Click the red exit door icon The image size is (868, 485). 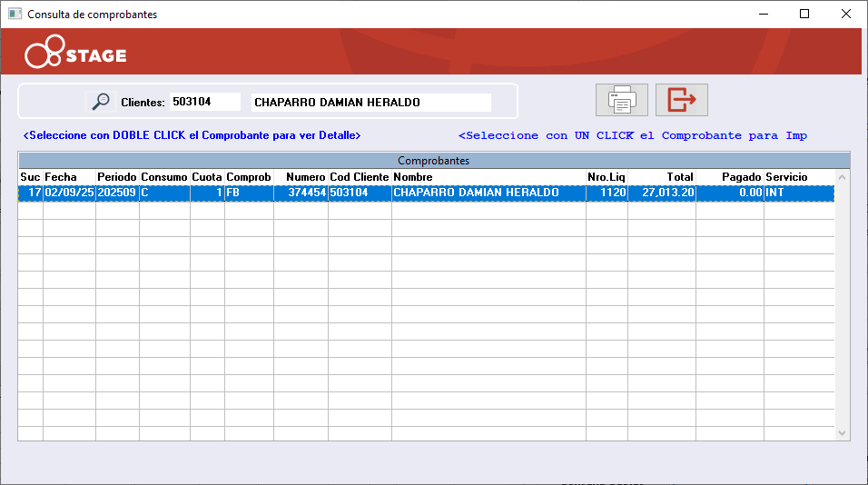pyautogui.click(x=681, y=100)
